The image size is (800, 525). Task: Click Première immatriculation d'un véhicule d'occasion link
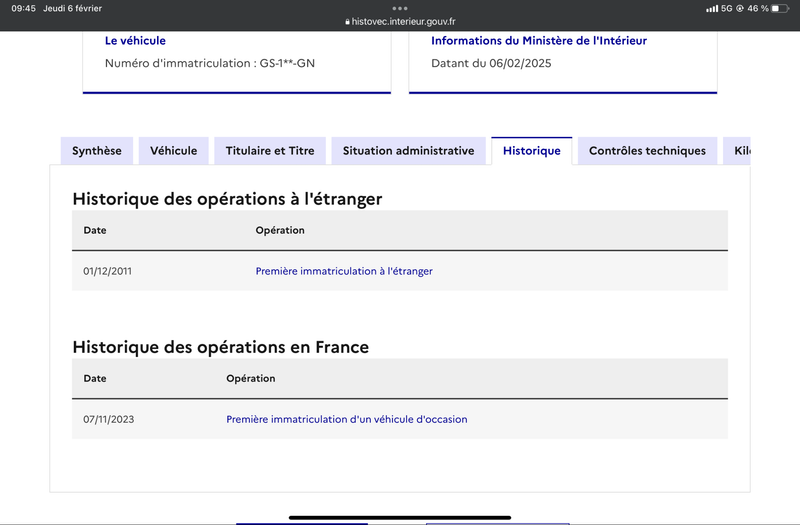(346, 419)
